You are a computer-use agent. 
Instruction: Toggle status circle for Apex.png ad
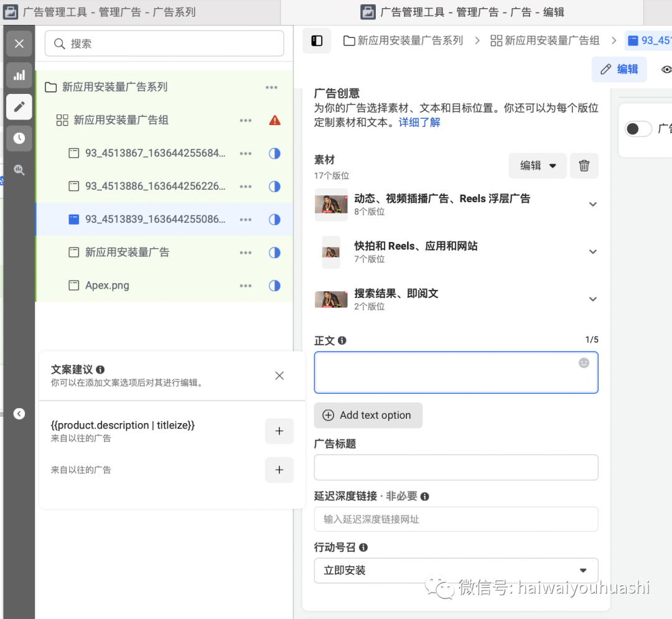click(274, 286)
